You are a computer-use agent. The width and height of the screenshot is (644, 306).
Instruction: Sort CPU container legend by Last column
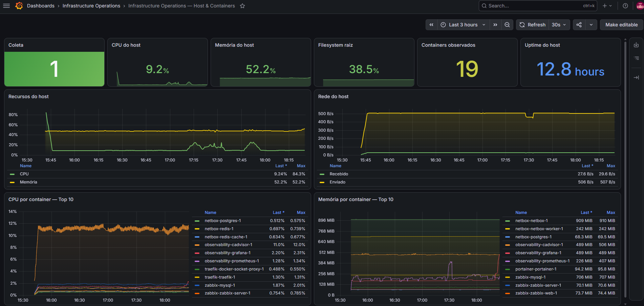point(278,213)
